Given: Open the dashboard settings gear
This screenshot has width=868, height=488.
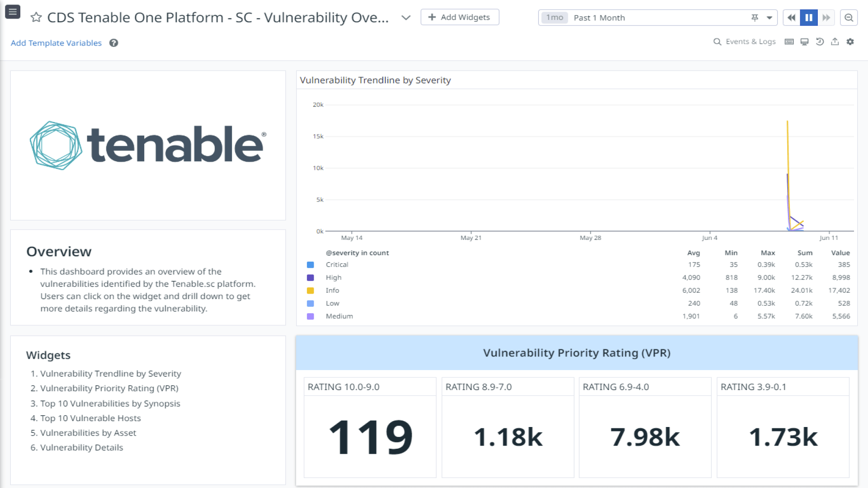Looking at the screenshot, I should pyautogui.click(x=850, y=42).
